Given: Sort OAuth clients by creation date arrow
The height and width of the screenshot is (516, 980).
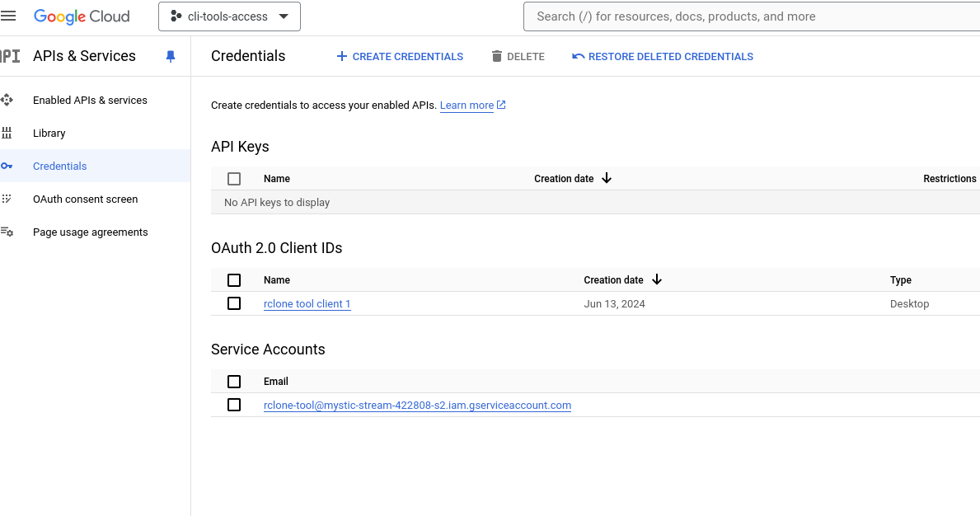Looking at the screenshot, I should tap(657, 279).
